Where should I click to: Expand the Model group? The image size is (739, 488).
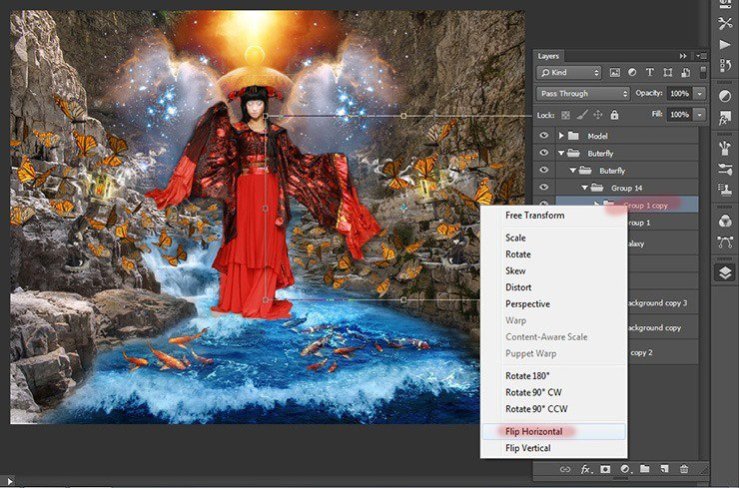point(561,136)
